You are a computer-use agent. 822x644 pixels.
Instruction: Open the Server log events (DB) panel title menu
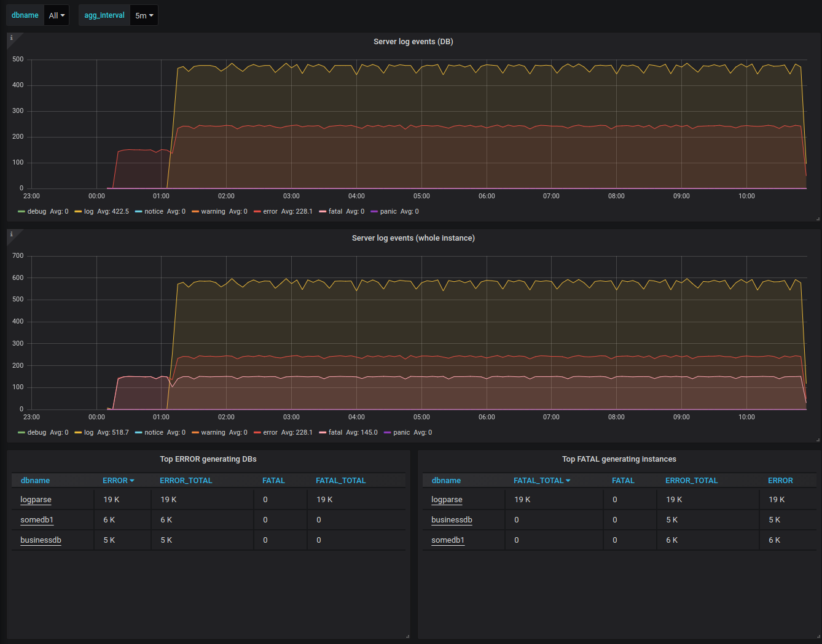(x=413, y=42)
